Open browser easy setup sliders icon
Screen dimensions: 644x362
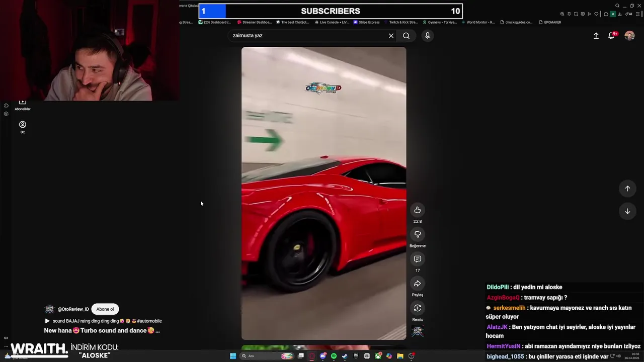(638, 14)
